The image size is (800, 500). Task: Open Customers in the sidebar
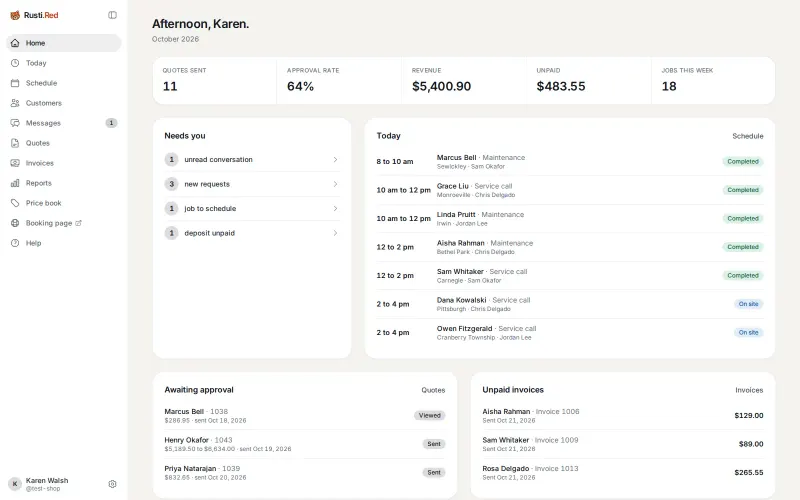tap(64, 103)
